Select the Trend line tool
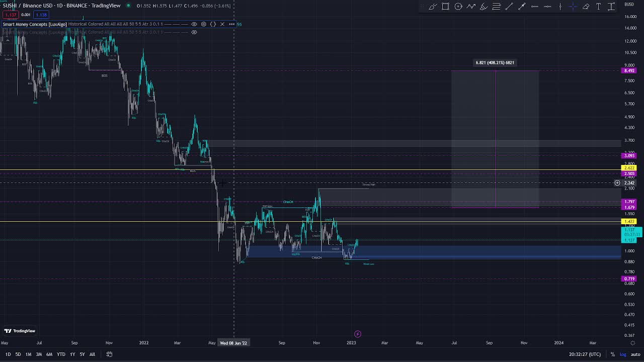 coord(509,7)
